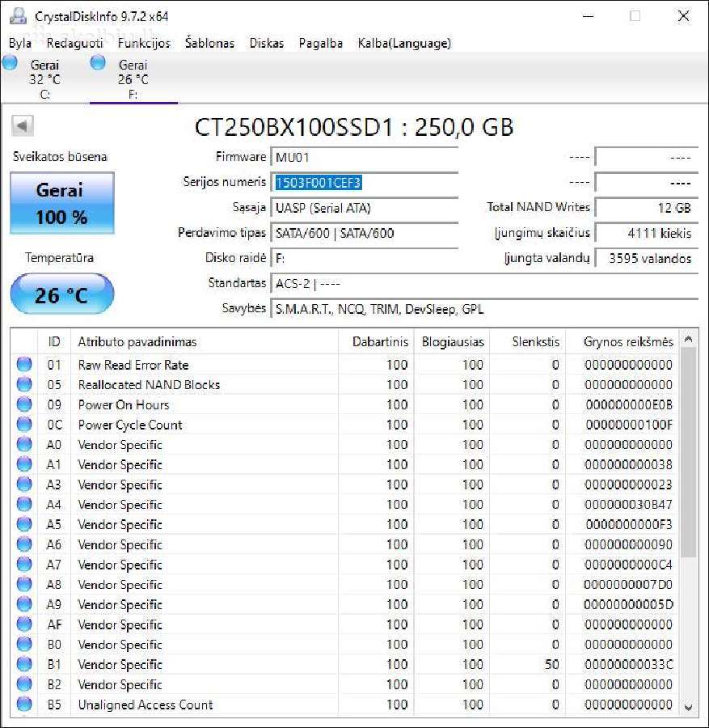This screenshot has height=728, width=709.
Task: Click the Slenkstis column header
Action: [528, 341]
